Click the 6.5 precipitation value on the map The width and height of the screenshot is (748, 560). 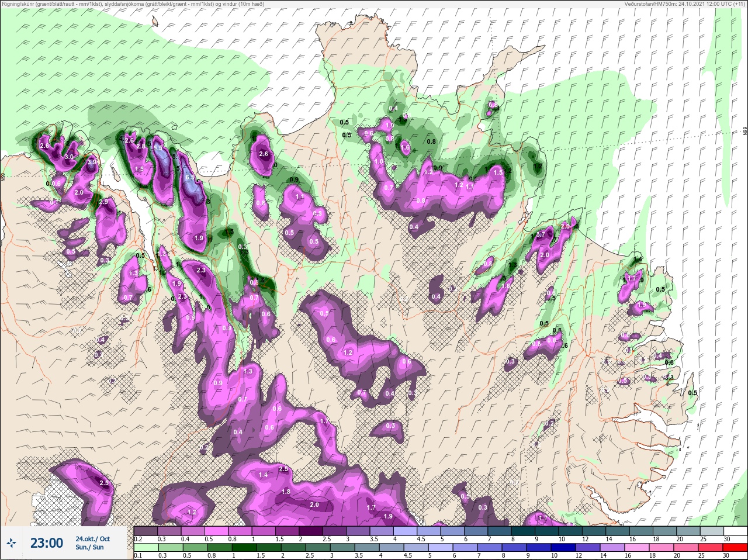(x=189, y=177)
